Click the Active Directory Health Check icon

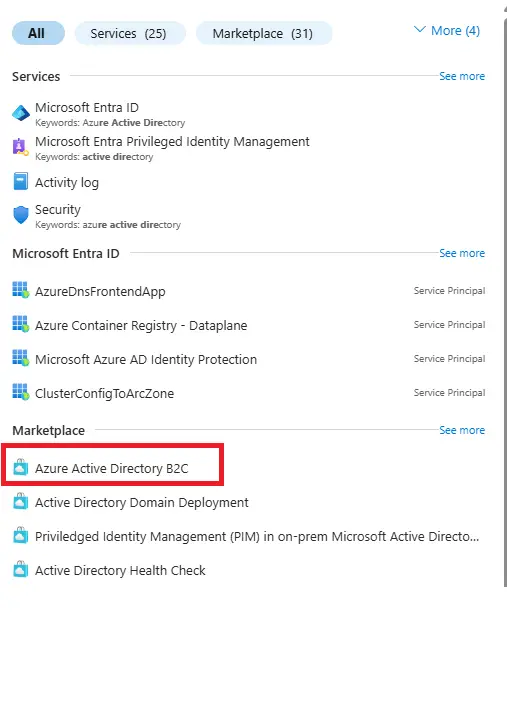click(x=20, y=569)
